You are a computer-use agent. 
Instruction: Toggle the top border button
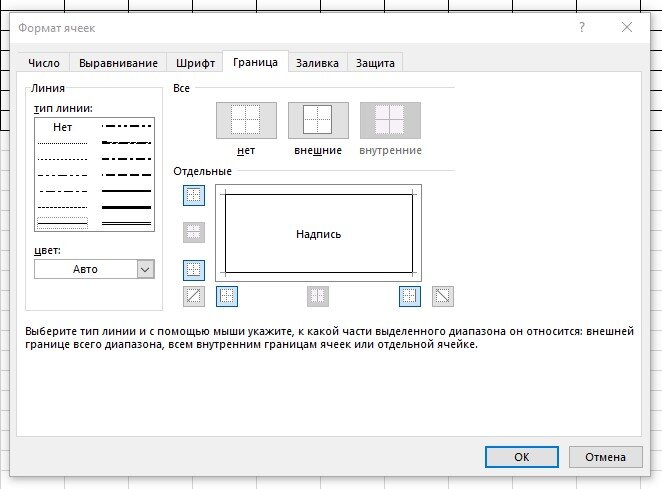coord(194,196)
